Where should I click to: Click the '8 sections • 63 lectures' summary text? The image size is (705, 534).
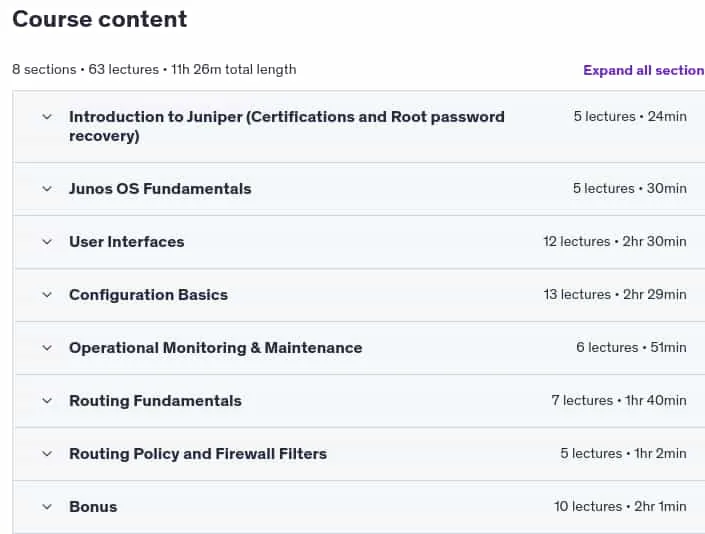point(85,70)
